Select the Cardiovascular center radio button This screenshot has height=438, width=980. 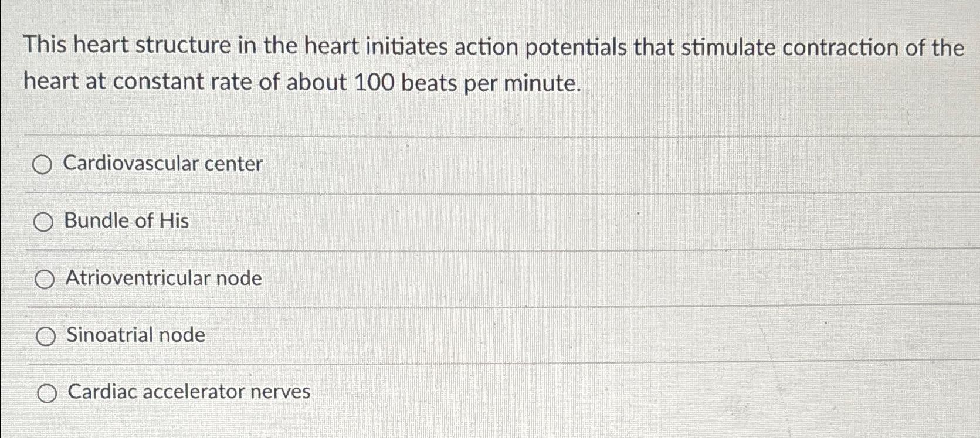43,165
